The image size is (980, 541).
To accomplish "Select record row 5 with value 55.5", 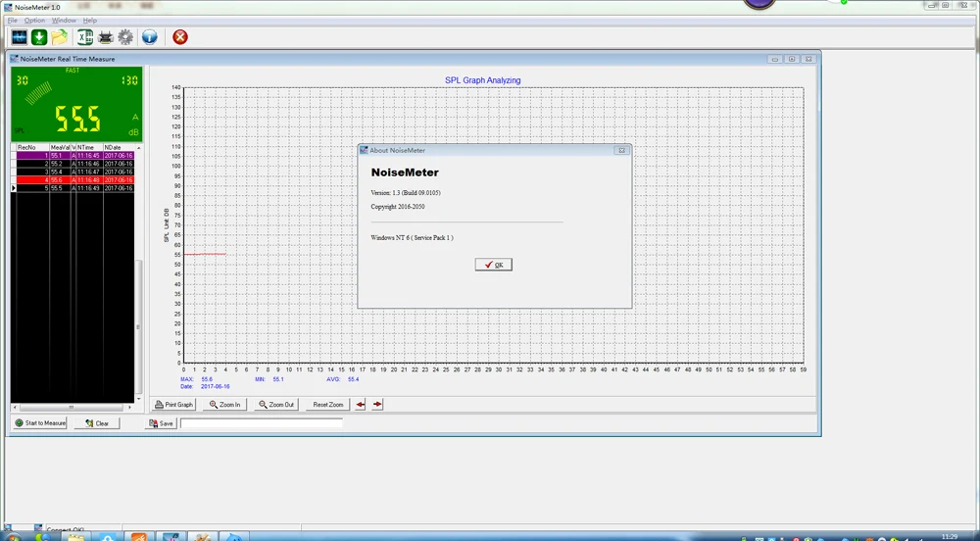I will click(75, 188).
